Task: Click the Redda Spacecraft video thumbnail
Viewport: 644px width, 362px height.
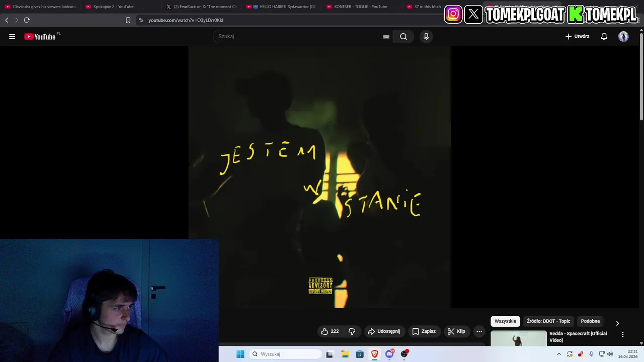Action: [x=519, y=338]
